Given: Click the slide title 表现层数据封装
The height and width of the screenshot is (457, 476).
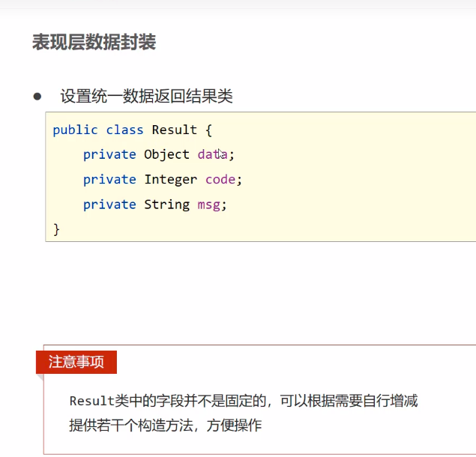Looking at the screenshot, I should (94, 43).
